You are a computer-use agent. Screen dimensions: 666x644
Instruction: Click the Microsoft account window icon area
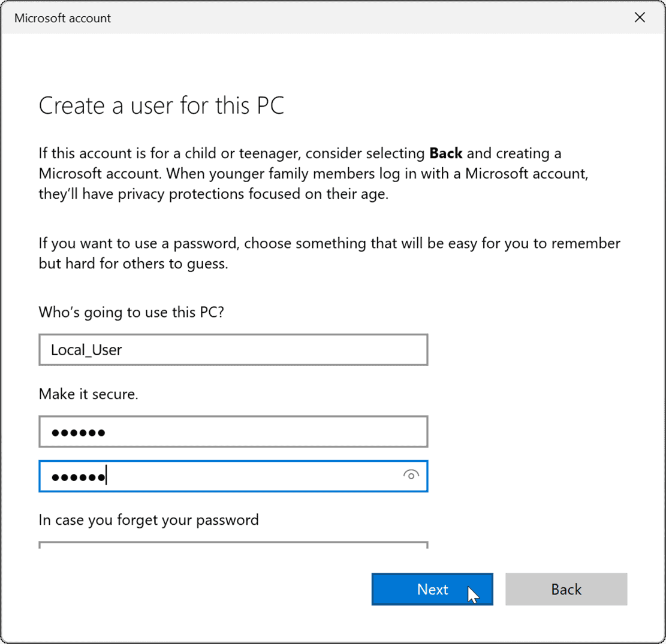(x=62, y=18)
